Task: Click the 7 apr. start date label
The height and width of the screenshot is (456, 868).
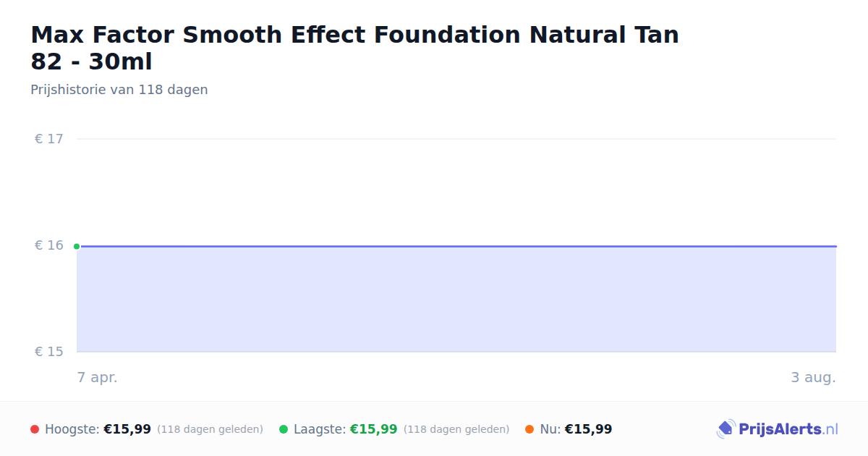Action: [x=98, y=377]
